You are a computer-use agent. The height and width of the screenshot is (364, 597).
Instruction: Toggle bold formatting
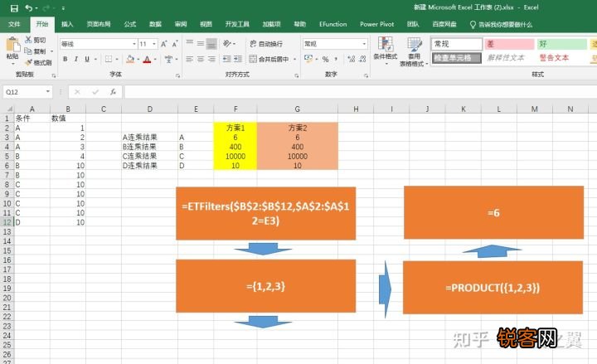tap(66, 59)
